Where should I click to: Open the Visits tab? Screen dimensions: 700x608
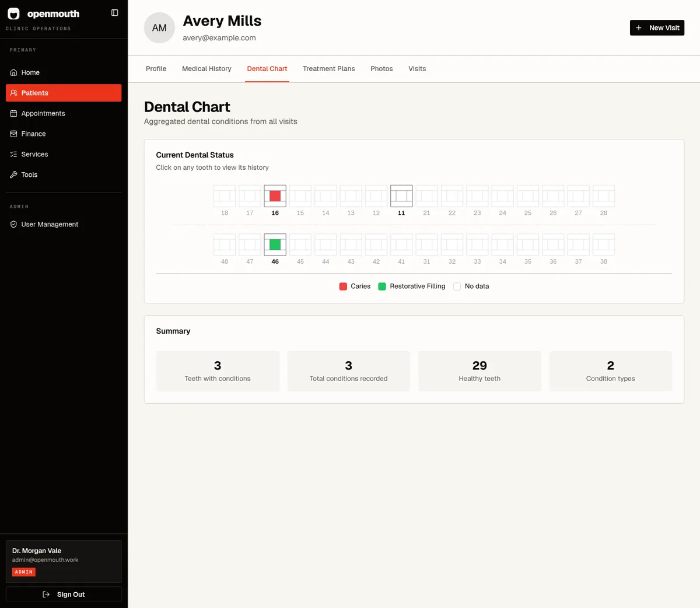point(417,69)
